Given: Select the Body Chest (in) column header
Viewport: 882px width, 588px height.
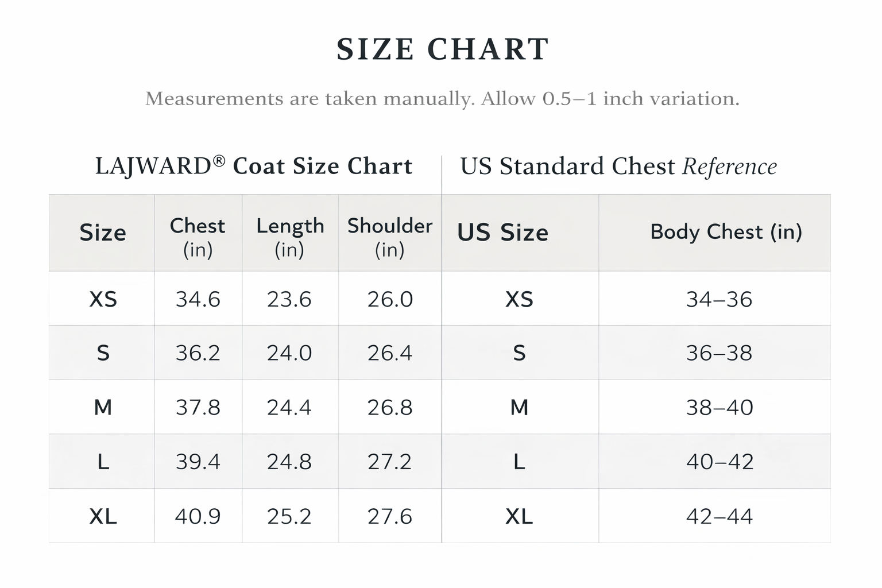Looking at the screenshot, I should 726,232.
